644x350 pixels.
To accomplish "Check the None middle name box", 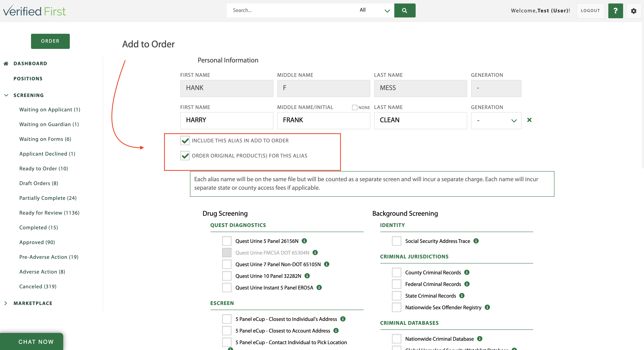I will coord(355,107).
